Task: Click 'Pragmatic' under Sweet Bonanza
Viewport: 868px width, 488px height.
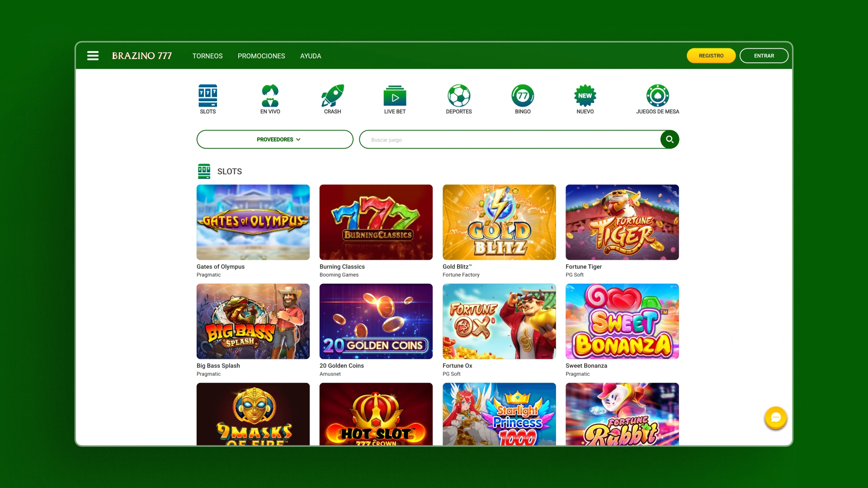Action: pyautogui.click(x=578, y=374)
